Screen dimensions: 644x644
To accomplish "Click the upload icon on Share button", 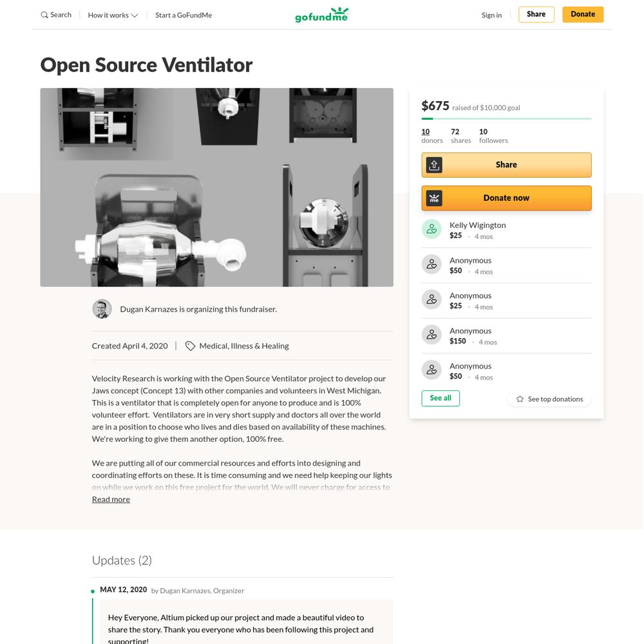I will [434, 165].
